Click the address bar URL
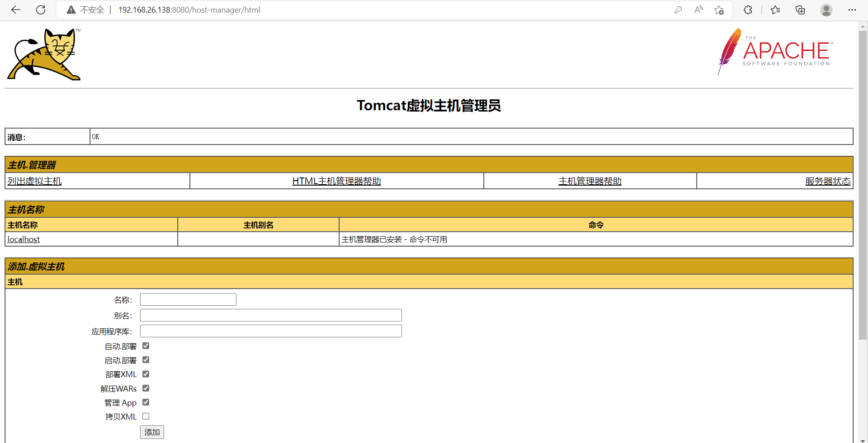This screenshot has width=868, height=443. click(x=189, y=10)
